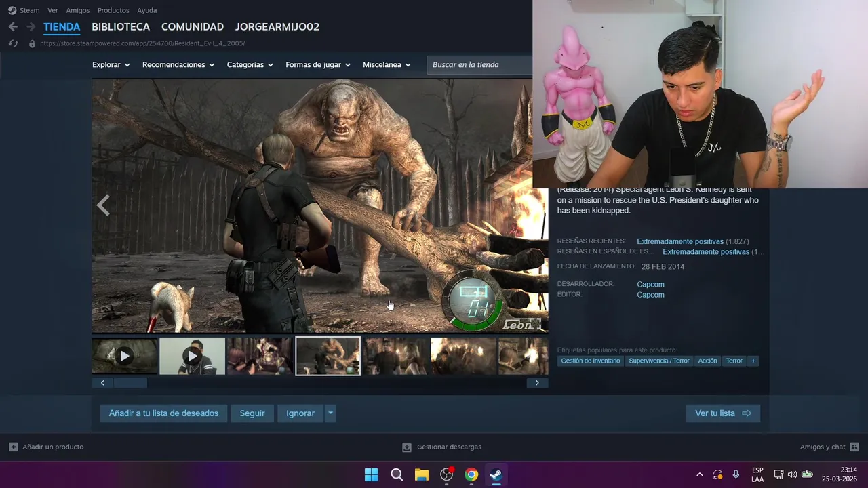868x488 pixels.
Task: Open recent reviews Extremadamente positivas link
Action: point(680,241)
